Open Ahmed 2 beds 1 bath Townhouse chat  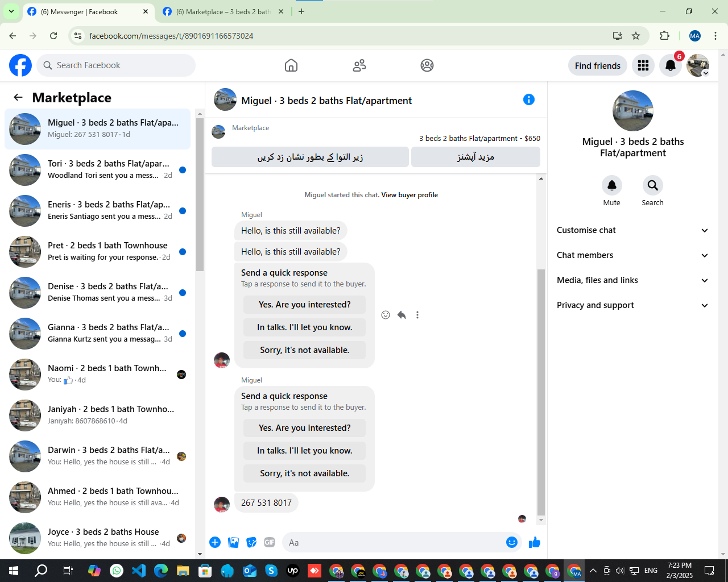[x=97, y=497]
